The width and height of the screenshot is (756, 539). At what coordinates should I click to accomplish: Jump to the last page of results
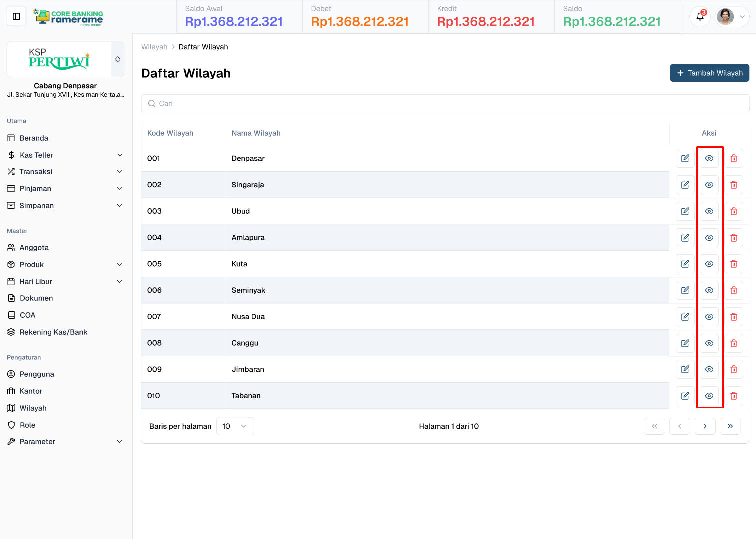click(730, 426)
